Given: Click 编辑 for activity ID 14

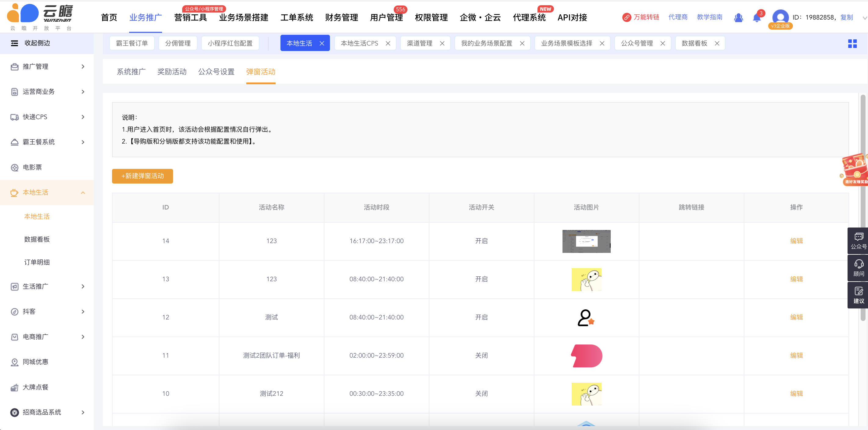Looking at the screenshot, I should coord(796,241).
